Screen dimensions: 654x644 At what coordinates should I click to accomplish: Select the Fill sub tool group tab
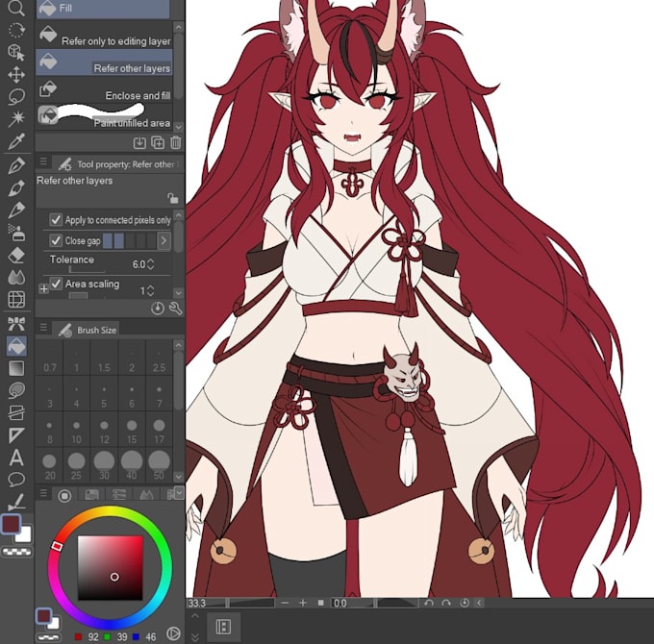click(103, 9)
